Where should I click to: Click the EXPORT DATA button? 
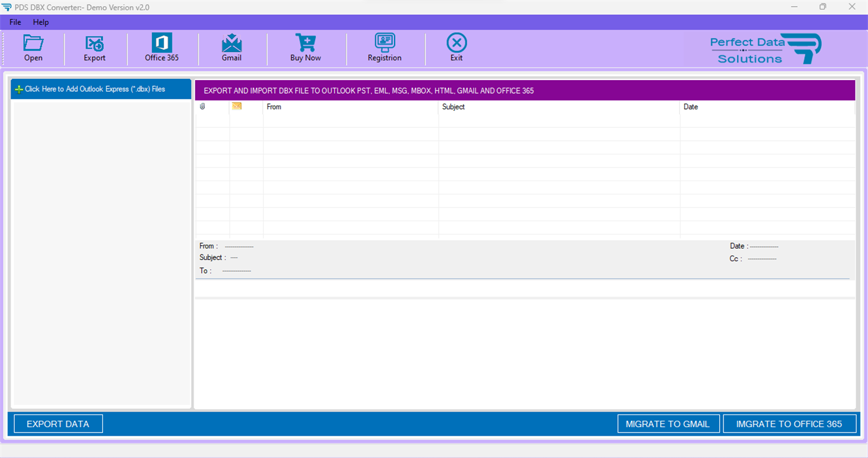click(58, 423)
